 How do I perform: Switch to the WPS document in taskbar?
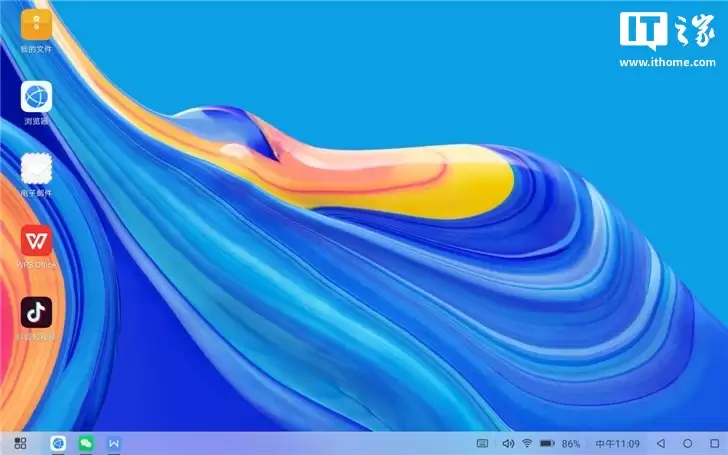tap(114, 443)
